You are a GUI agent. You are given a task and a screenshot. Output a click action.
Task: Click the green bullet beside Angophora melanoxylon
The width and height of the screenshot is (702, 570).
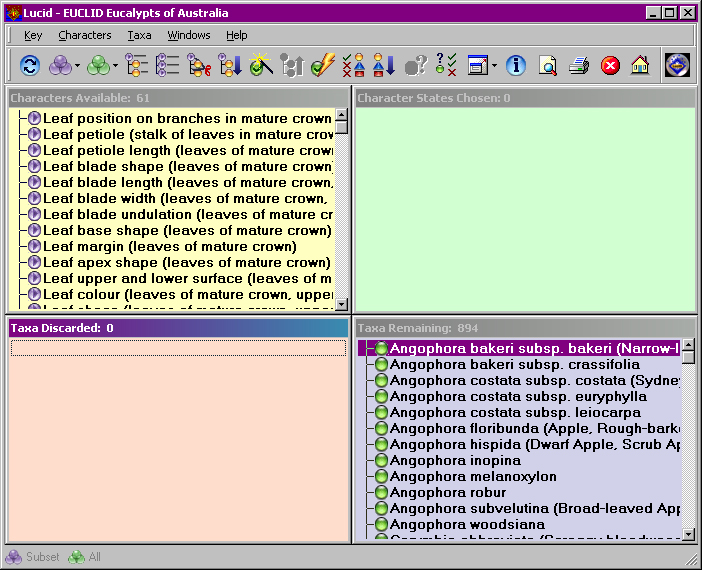click(x=381, y=476)
